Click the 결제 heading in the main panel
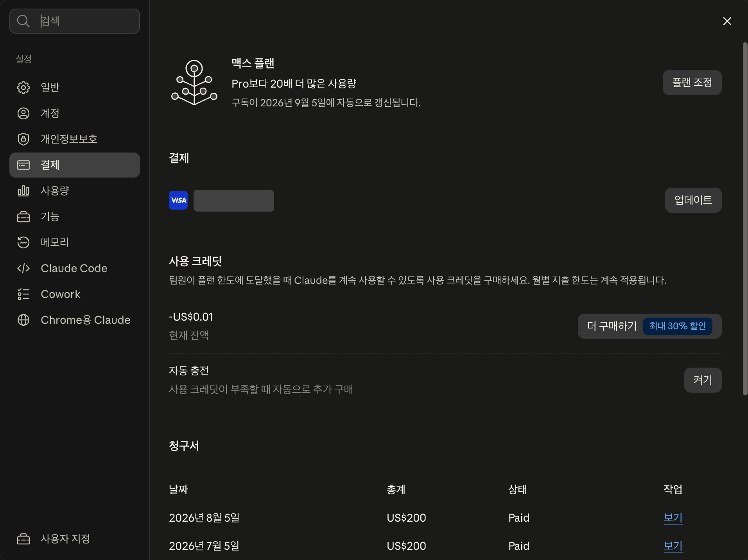The image size is (748, 560). tap(179, 158)
